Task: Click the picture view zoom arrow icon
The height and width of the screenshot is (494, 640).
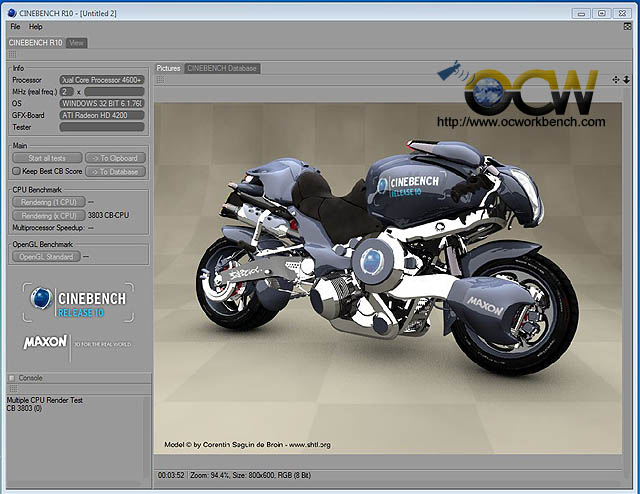Action: (627, 80)
